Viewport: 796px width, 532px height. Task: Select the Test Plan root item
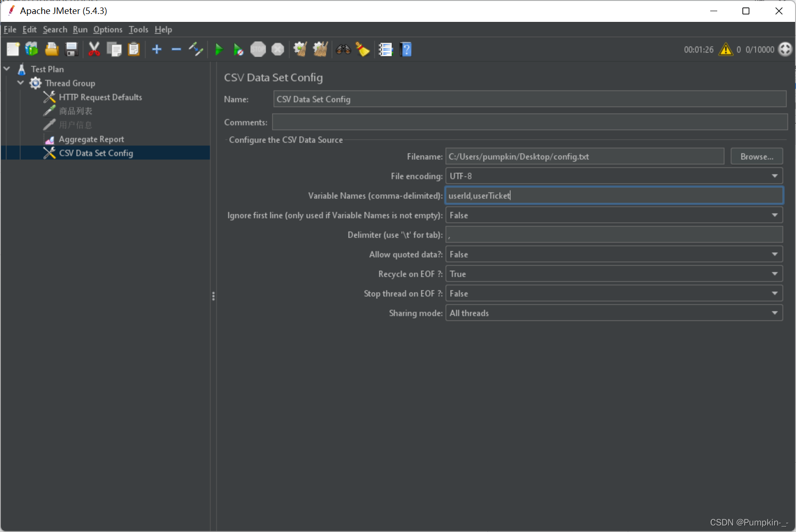47,69
